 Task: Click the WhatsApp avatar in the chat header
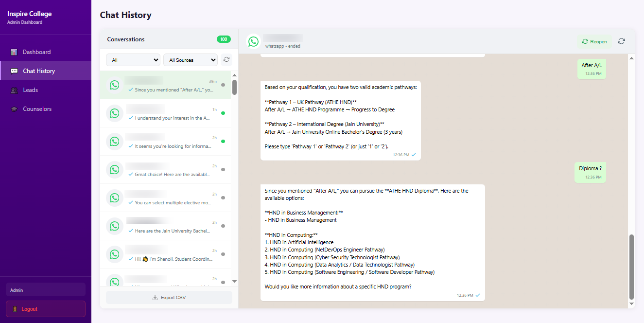click(x=253, y=41)
